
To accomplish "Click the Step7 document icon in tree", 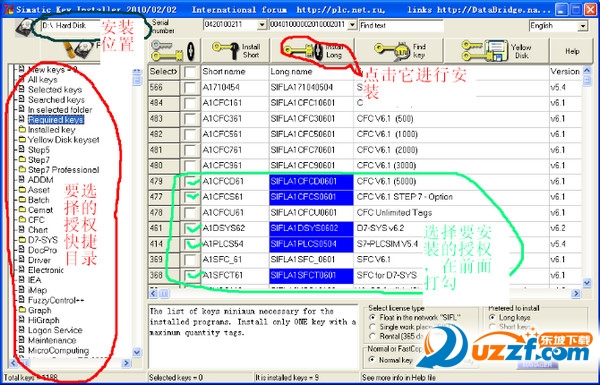I will tap(22, 160).
